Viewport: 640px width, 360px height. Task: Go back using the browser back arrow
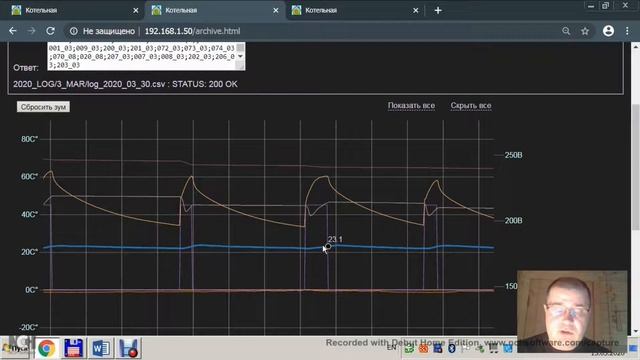pos(13,31)
